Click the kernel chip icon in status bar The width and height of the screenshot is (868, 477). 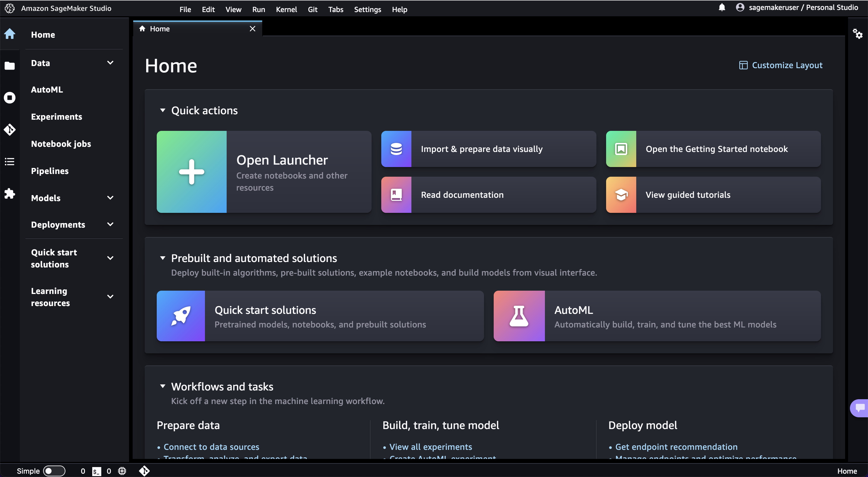point(122,471)
